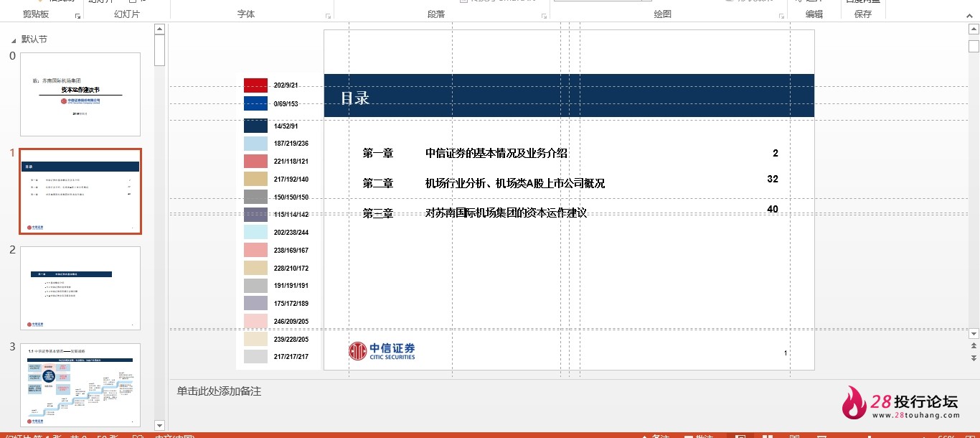Select the cream 239/228/205 swatch
Screen dimensions: 980x438
[255, 339]
